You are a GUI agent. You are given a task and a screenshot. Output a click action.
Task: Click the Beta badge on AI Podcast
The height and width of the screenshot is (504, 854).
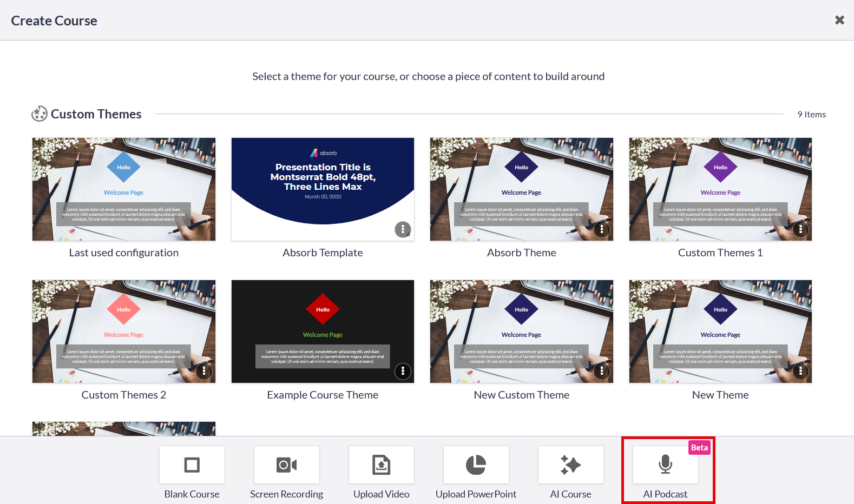point(699,448)
